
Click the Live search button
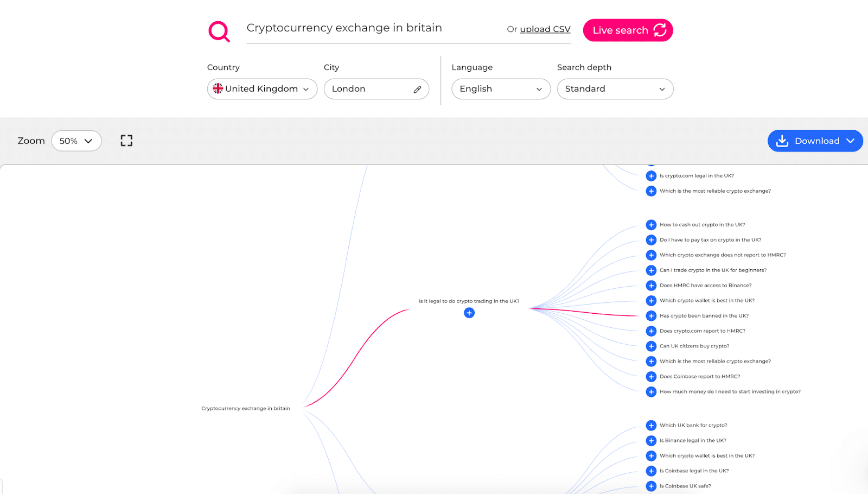[628, 30]
